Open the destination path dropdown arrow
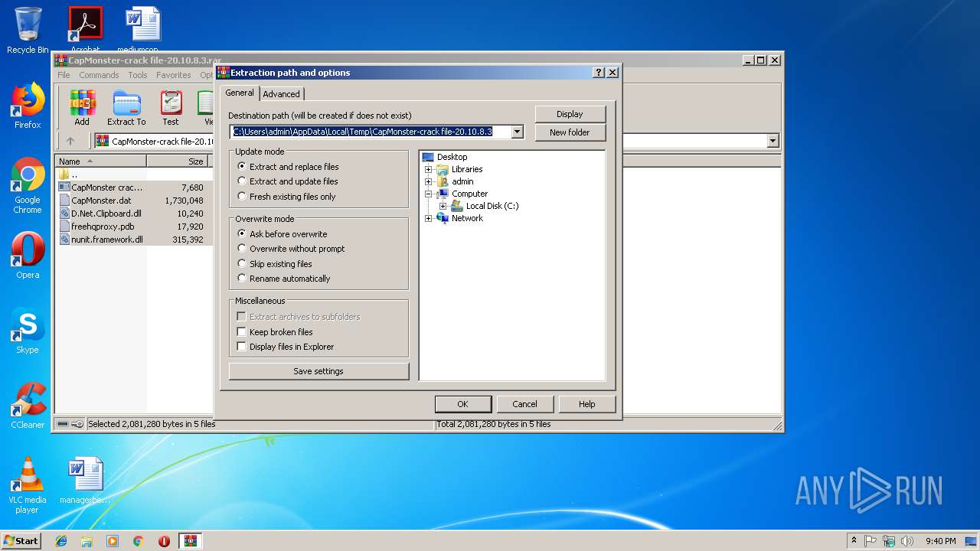The image size is (980, 551). pos(517,132)
